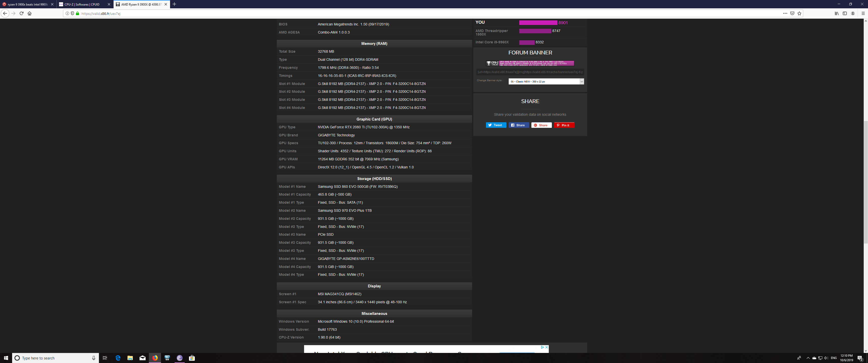Image resolution: width=868 pixels, height=363 pixels.
Task: Click the 'MSI MAG341CQ (MSI1462)' screen value
Action: point(339,294)
